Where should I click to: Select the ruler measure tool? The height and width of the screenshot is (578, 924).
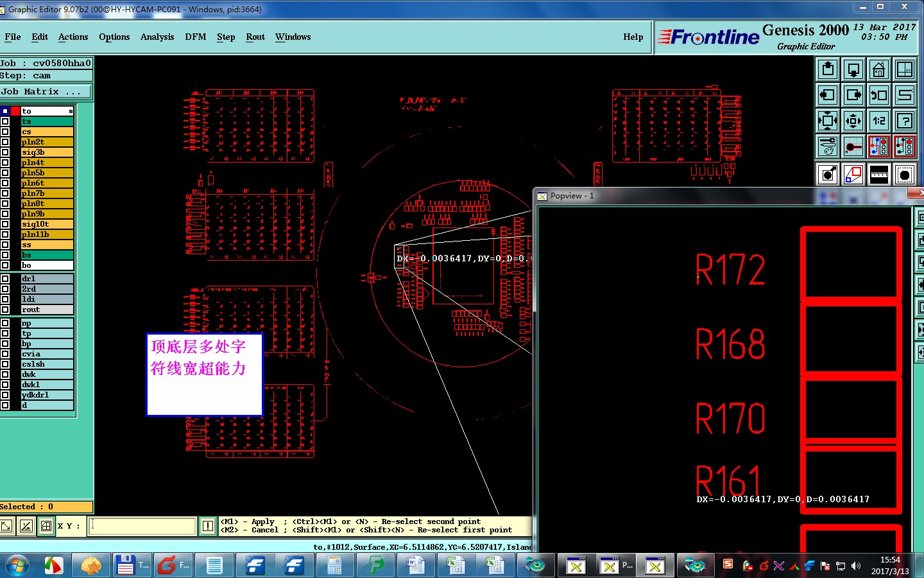pyautogui.click(x=879, y=174)
